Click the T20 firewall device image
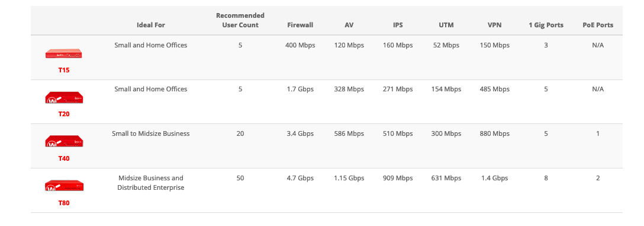This screenshot has width=644, height=226. (64, 98)
